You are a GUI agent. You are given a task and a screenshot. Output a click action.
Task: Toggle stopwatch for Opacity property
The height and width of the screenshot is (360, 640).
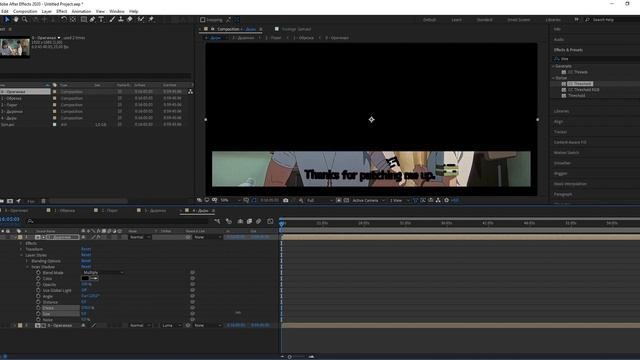coord(38,284)
